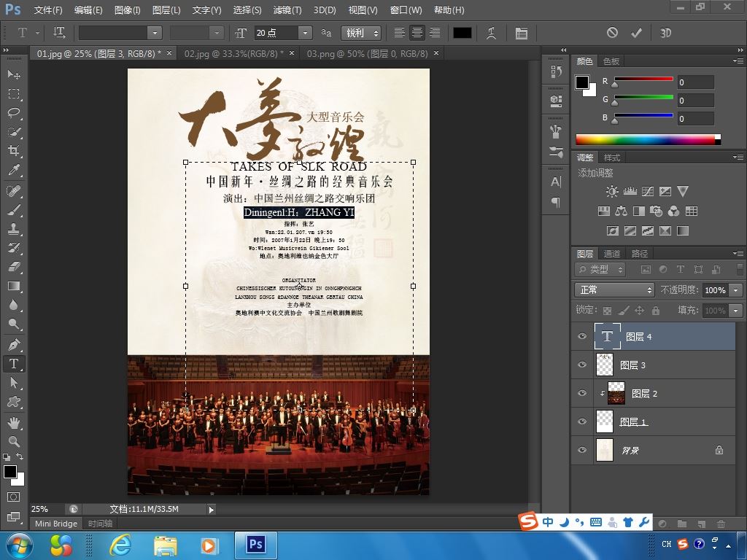Open 滤镜(T) menu
This screenshot has height=560, width=747.
[287, 10]
